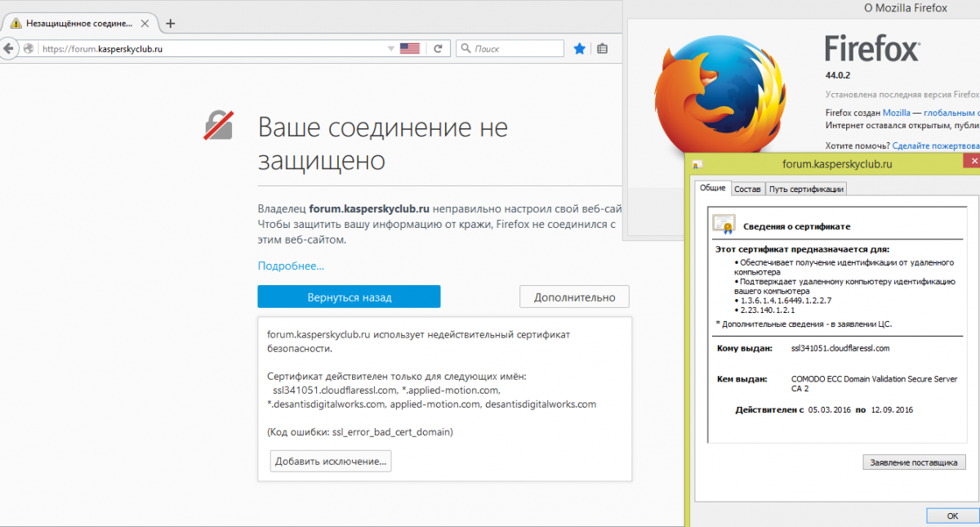980x527 pixels.
Task: Click the Сделайте пожертвование link
Action: pos(936,145)
